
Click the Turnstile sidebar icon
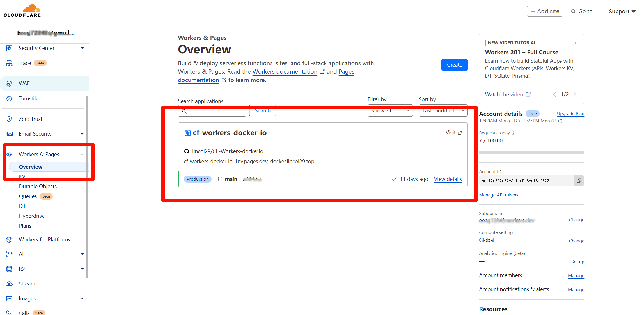click(9, 98)
